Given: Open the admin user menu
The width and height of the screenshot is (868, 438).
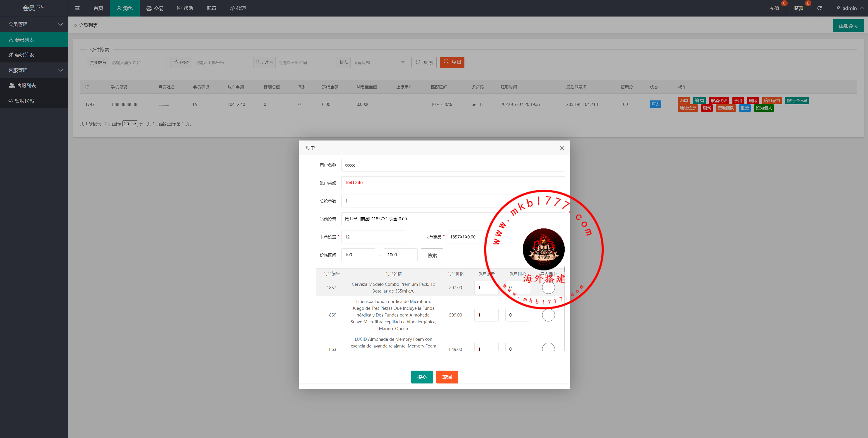Looking at the screenshot, I should pyautogui.click(x=849, y=8).
